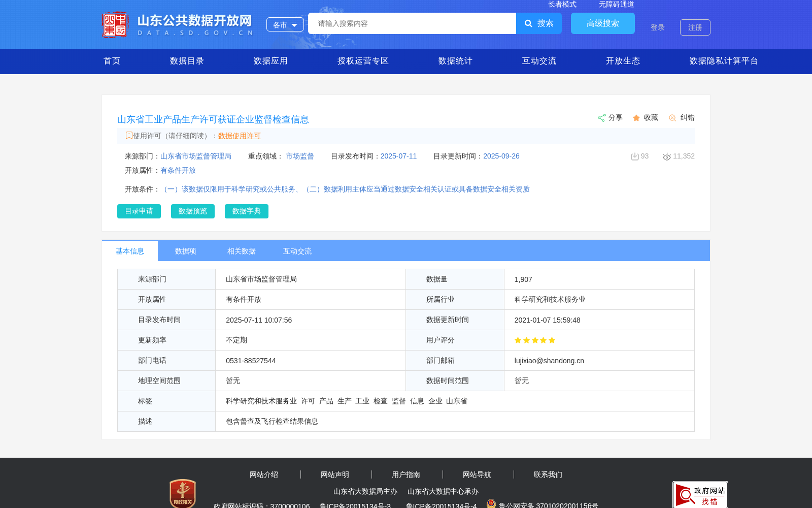The image size is (812, 508).
Task: Click the 数据字典 button
Action: (247, 211)
